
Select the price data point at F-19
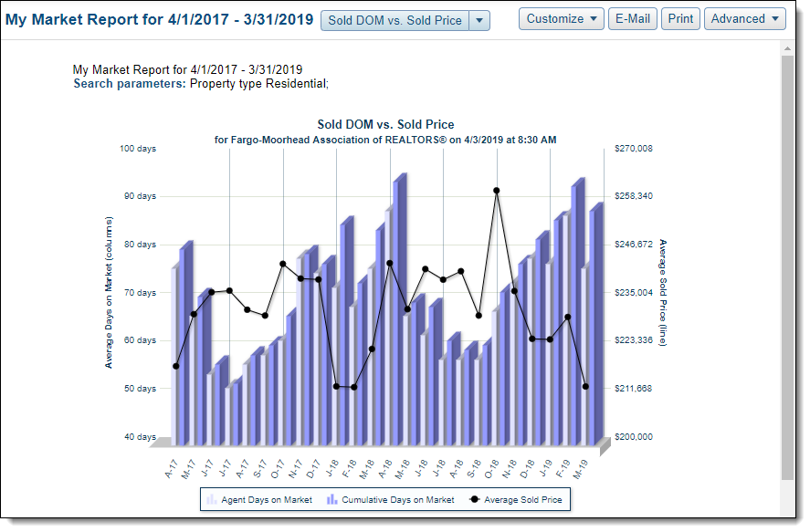568,318
